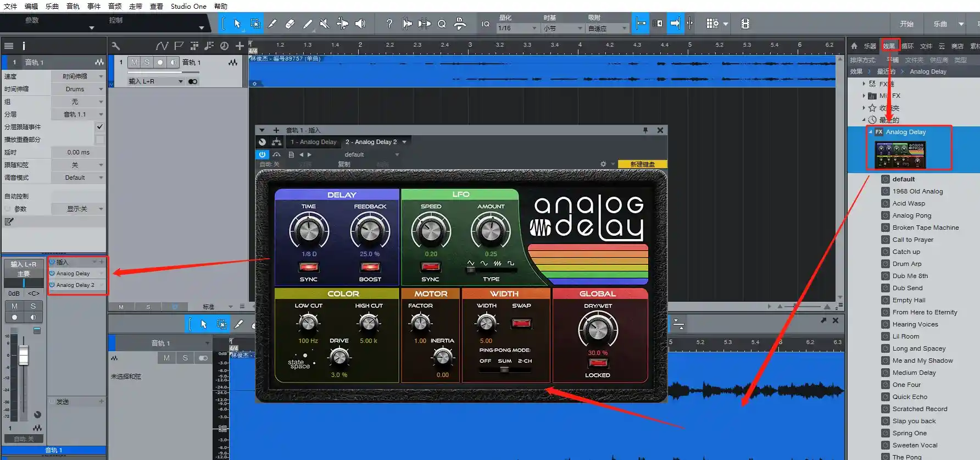The width and height of the screenshot is (980, 460).
Task: Toggle the delay SYNC red switch
Action: pos(309,267)
